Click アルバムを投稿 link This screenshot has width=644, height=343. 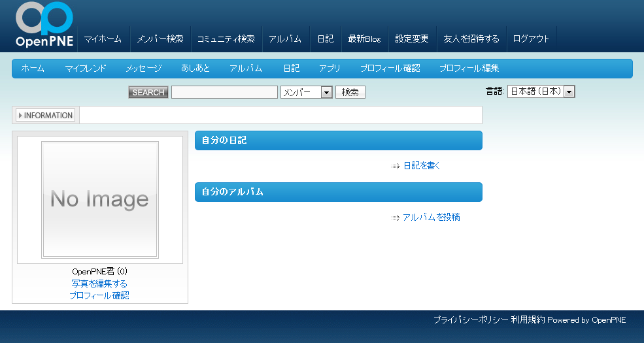(x=432, y=218)
